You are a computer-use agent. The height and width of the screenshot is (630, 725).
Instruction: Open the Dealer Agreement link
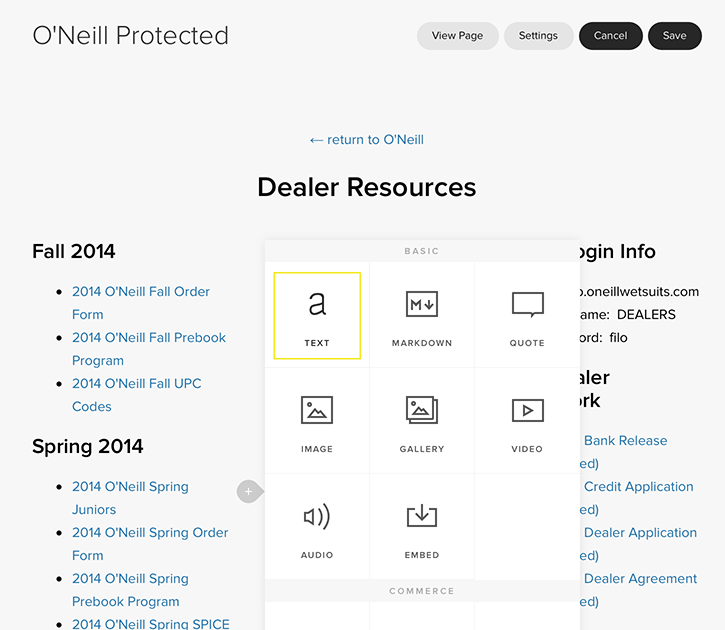(x=640, y=579)
